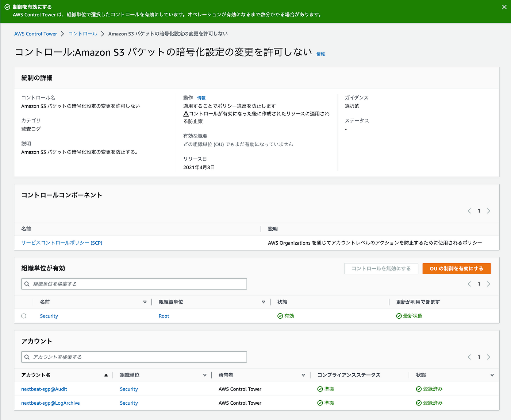Click the magnifier icon in the account search box

[x=27, y=357]
